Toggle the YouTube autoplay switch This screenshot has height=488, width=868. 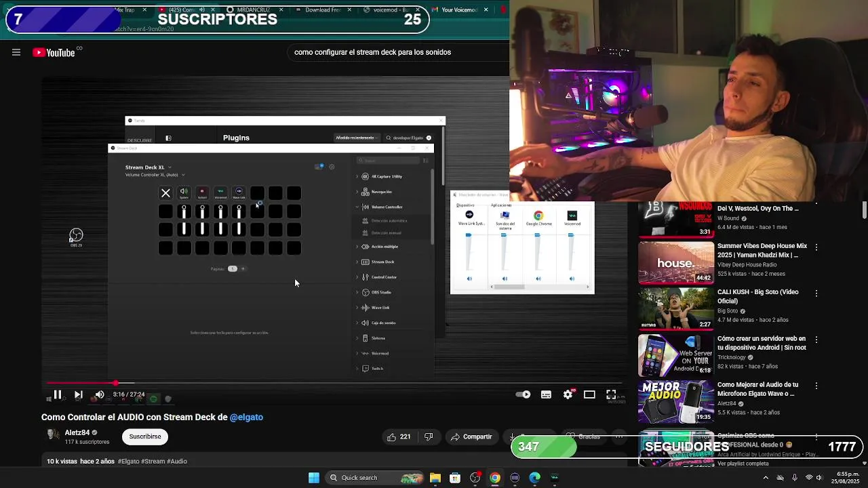pos(523,394)
